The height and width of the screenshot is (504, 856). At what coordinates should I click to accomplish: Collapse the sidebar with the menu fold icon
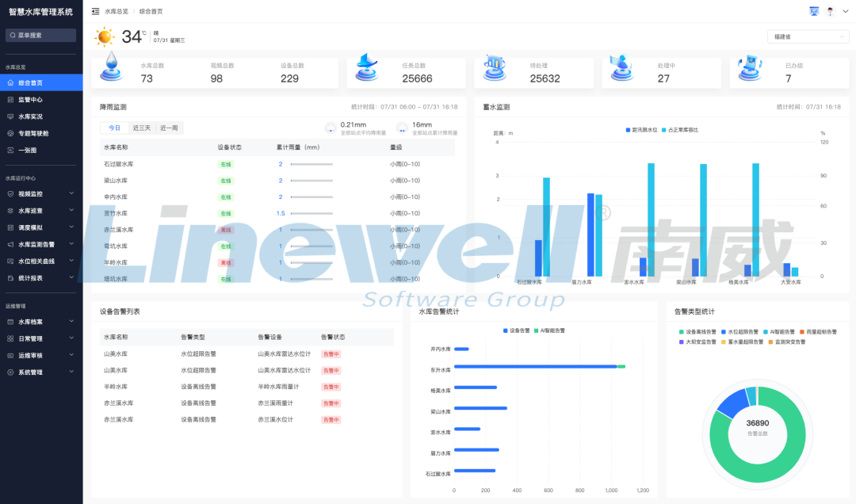click(x=95, y=11)
